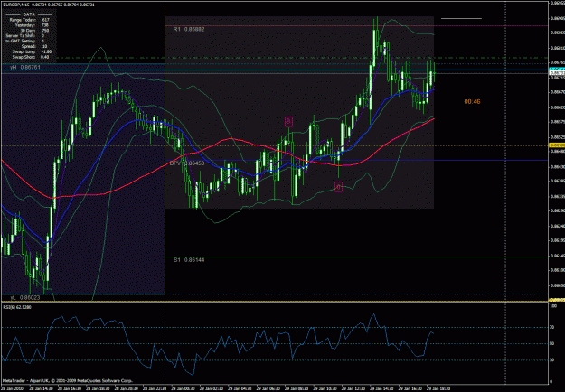The height and width of the screenshot is (392, 565).
Task: Click the RSI scale value 100
Action: [x=554, y=306]
